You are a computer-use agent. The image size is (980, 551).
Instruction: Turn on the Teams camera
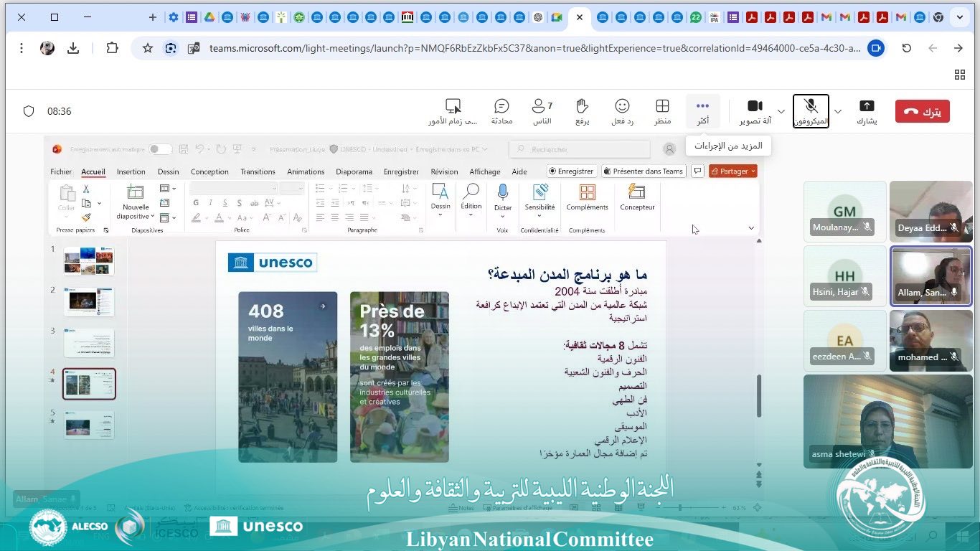755,109
